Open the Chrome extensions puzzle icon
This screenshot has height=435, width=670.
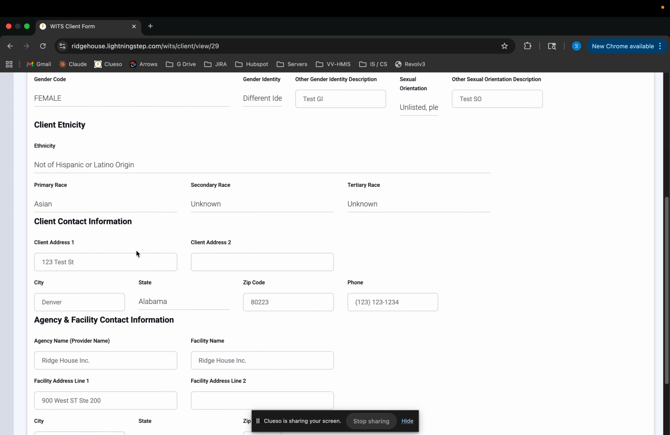[x=528, y=46]
